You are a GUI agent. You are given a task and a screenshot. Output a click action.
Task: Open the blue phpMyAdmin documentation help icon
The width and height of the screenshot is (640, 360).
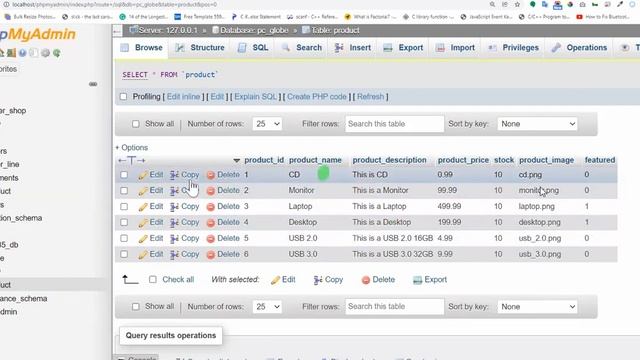click(x=22, y=53)
